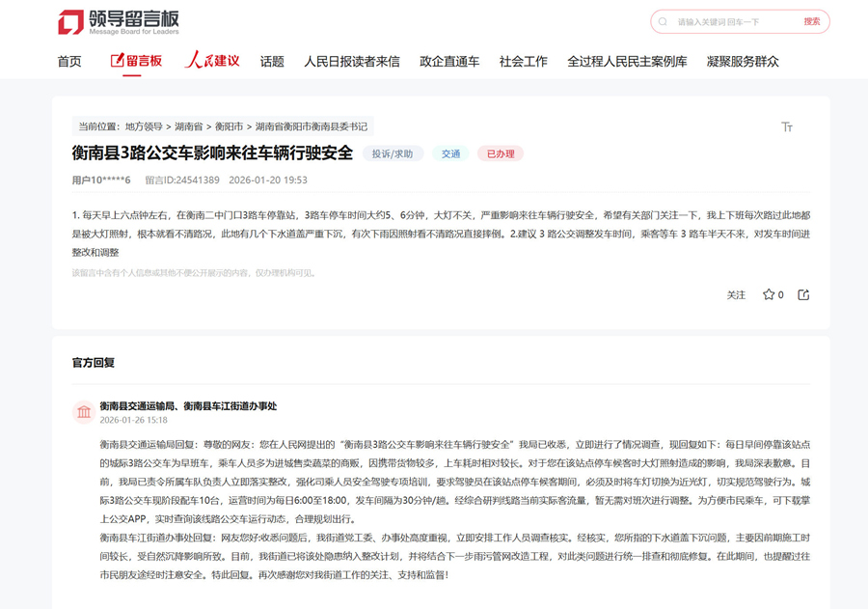Viewport: 868px width, 609px height.
Task: Switch to the 留言板 tab
Action: point(135,60)
